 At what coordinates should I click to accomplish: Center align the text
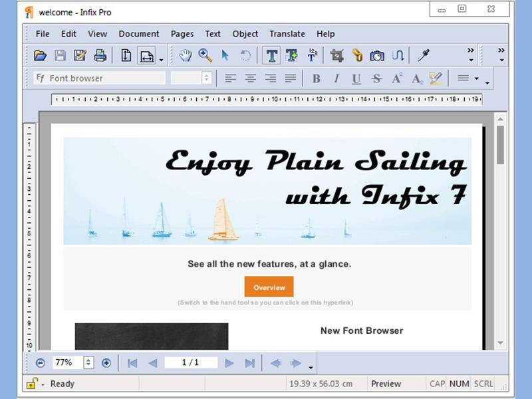(251, 78)
